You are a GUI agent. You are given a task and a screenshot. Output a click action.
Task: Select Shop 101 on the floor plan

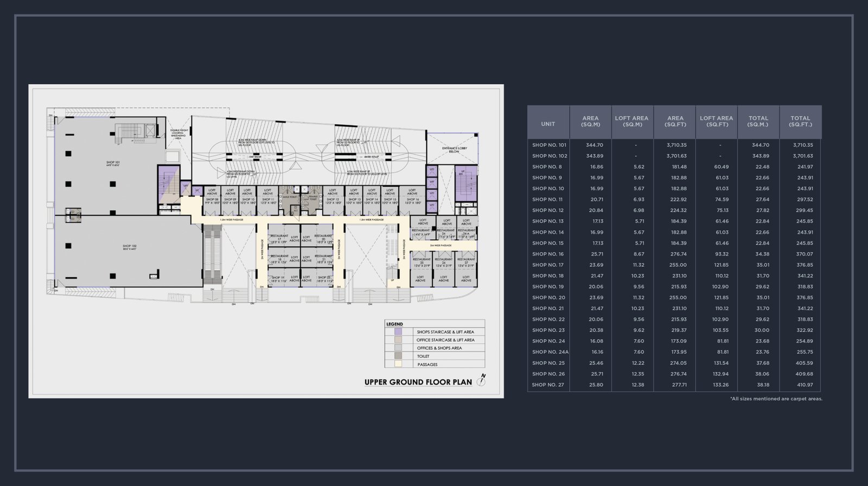(113, 163)
